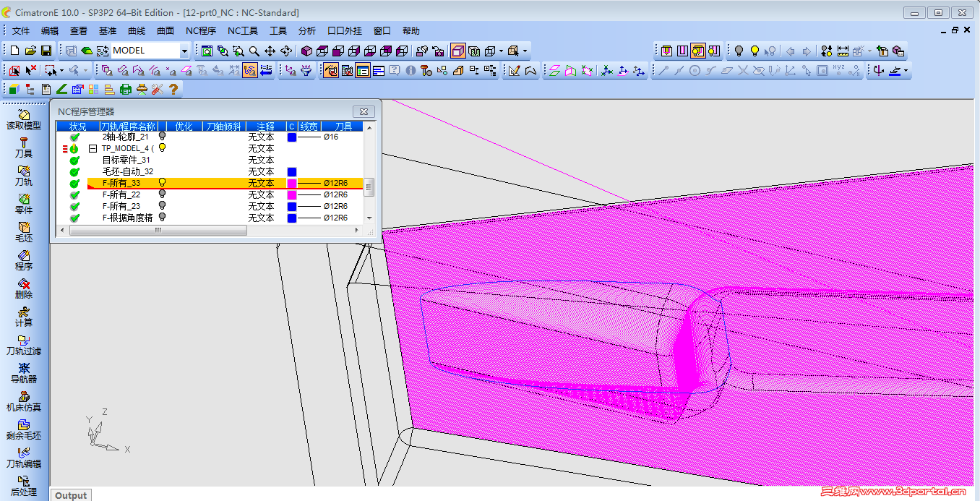This screenshot has height=501, width=980.
Task: Click the 刀具 column header
Action: pyautogui.click(x=344, y=127)
